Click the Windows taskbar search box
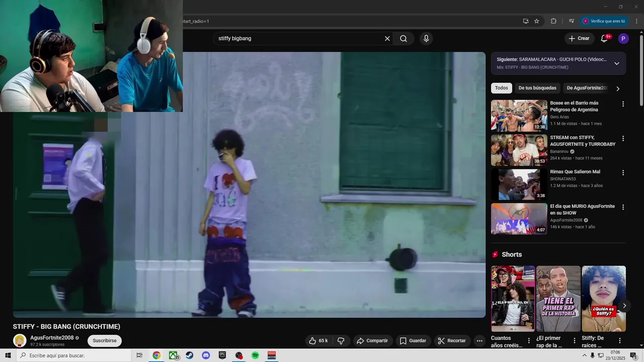Screen dimensions: 644x362 73,355
